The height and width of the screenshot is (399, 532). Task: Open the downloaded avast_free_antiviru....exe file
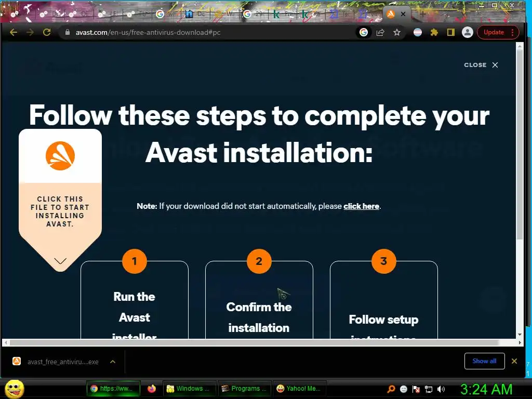pos(63,362)
